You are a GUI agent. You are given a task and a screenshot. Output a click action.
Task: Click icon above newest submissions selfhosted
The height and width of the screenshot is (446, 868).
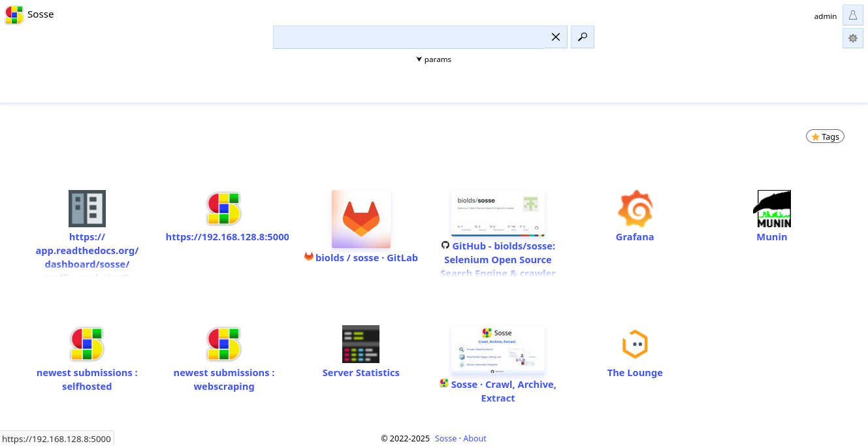coord(87,344)
